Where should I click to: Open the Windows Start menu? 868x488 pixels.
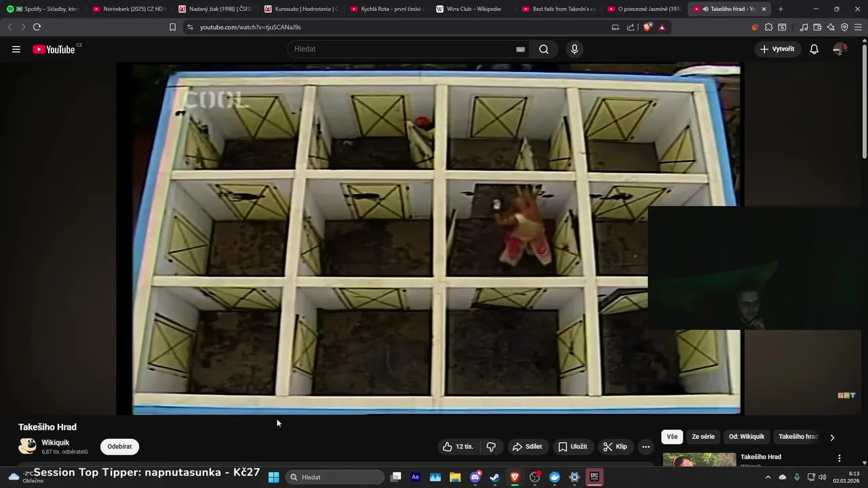click(x=273, y=477)
